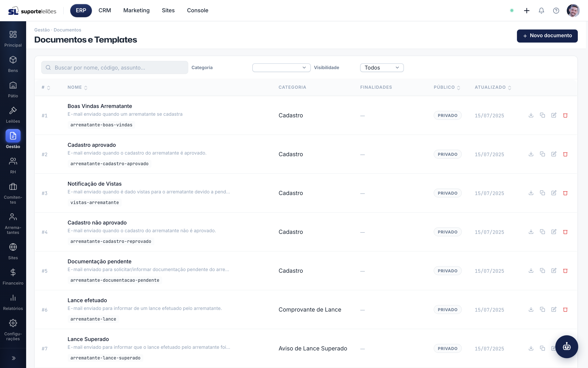The height and width of the screenshot is (368, 588).
Task: Open Lance Superado document name
Action: 88,339
